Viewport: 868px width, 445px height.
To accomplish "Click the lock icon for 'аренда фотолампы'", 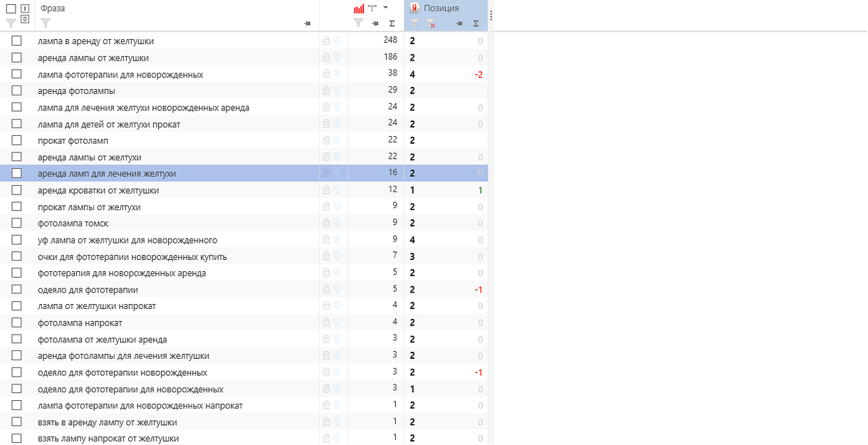I will point(326,90).
